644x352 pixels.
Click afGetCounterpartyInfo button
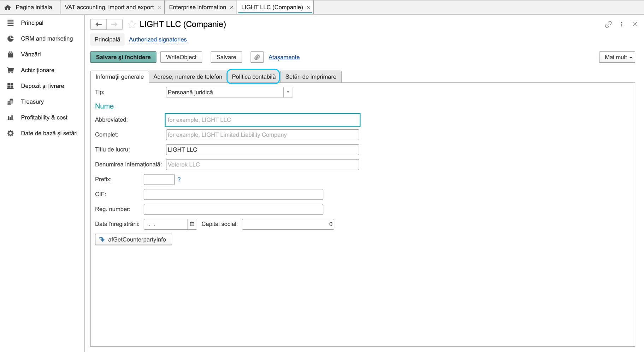pyautogui.click(x=134, y=240)
